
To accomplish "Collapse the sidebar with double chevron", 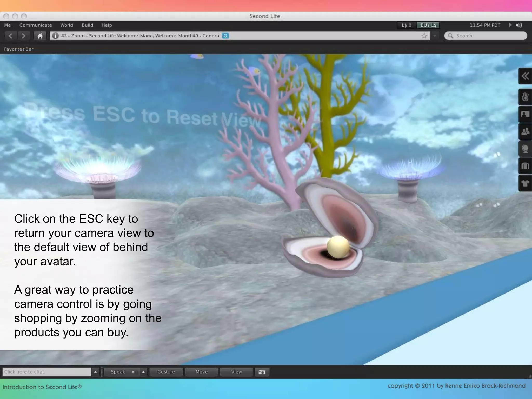I will (525, 76).
